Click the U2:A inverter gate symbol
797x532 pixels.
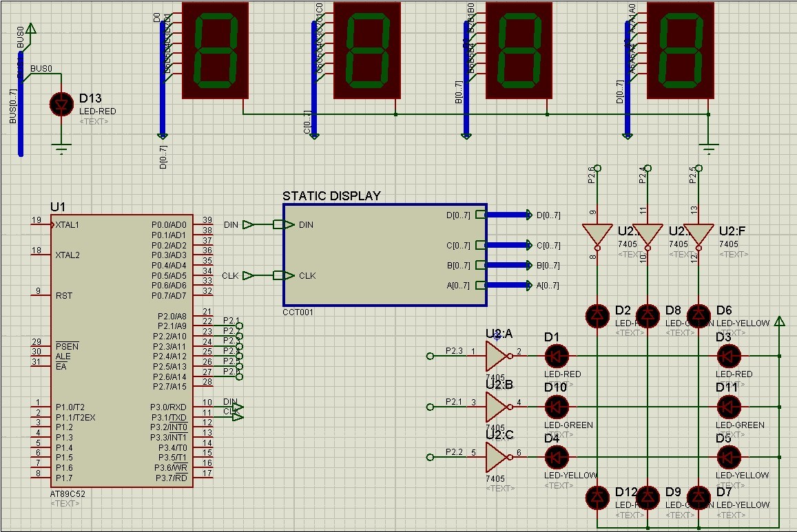497,356
